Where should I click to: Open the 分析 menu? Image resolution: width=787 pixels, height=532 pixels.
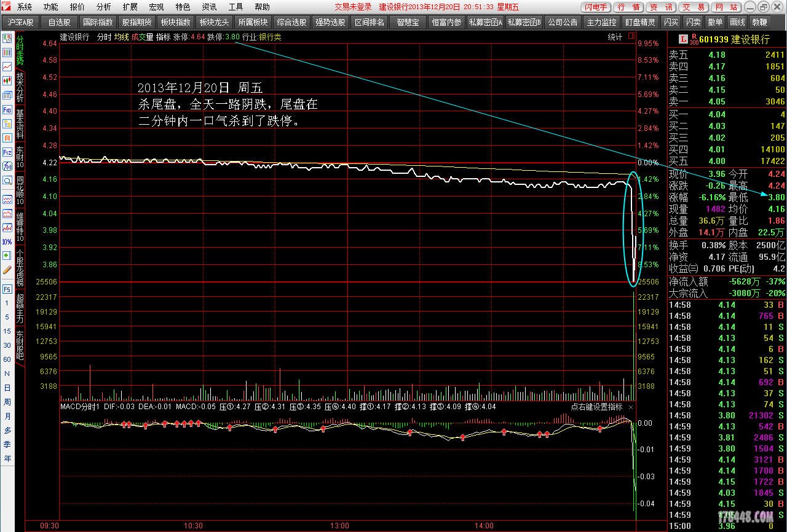point(103,7)
